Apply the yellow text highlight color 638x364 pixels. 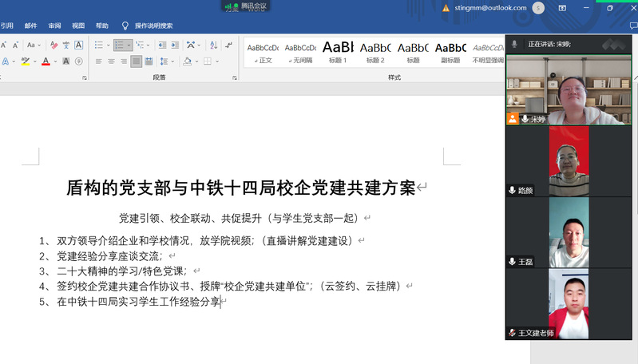(26, 61)
